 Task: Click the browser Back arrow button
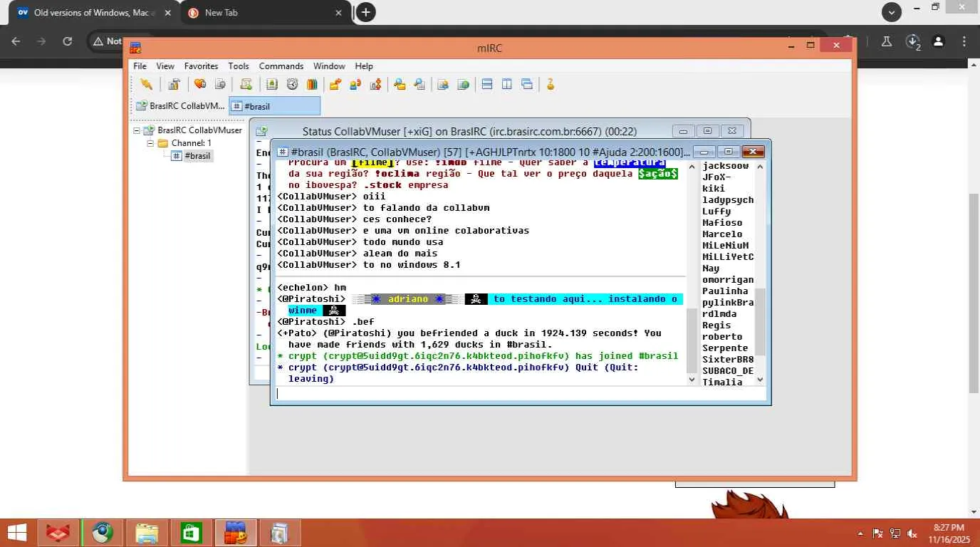(x=16, y=41)
